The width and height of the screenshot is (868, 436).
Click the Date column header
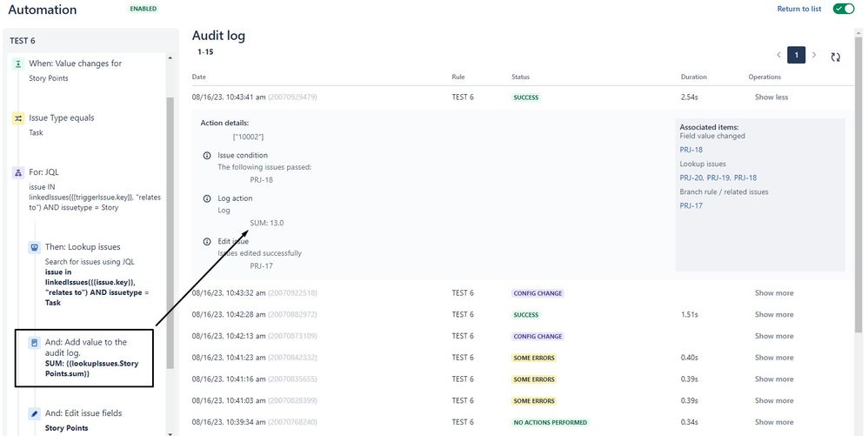coord(198,77)
